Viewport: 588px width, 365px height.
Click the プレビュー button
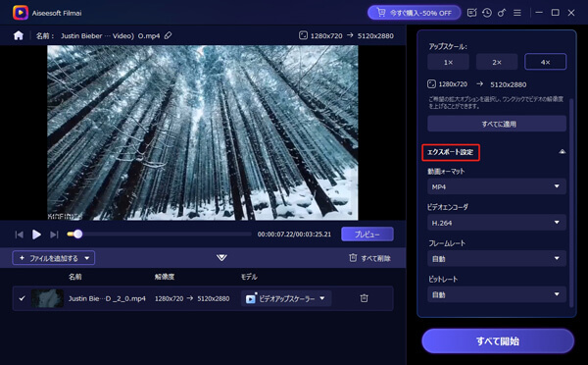pyautogui.click(x=367, y=235)
